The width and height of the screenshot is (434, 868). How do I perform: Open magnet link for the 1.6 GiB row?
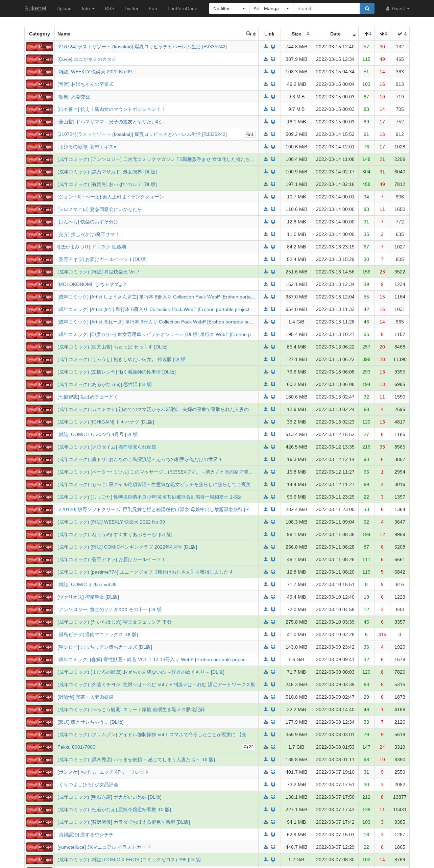click(x=273, y=659)
